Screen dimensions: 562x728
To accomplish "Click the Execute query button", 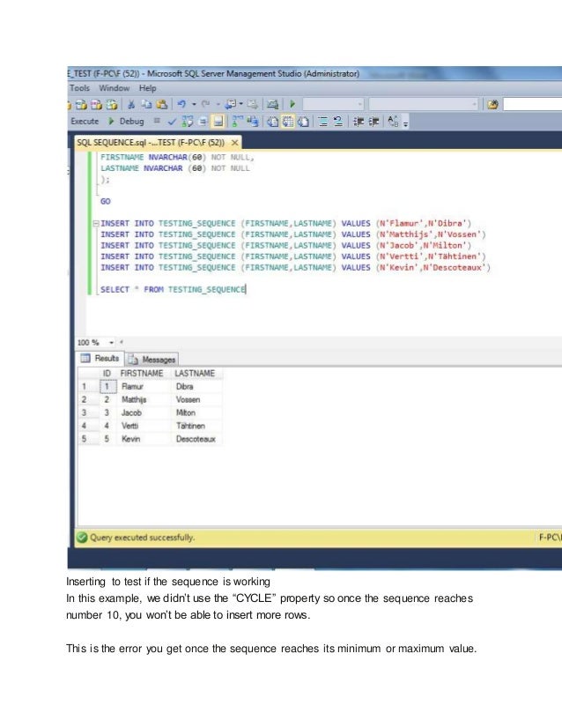I will [85, 121].
